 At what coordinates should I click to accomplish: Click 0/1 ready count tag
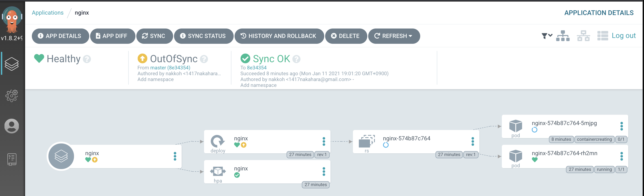(621, 139)
